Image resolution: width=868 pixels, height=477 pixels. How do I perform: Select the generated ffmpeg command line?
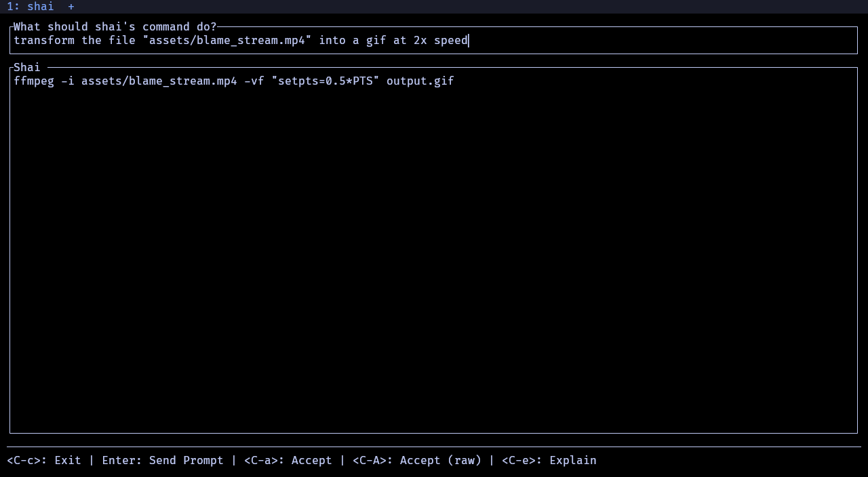pos(234,81)
